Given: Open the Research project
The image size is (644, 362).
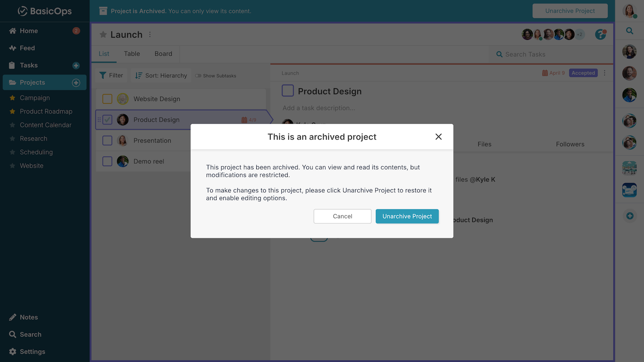Looking at the screenshot, I should tap(34, 138).
